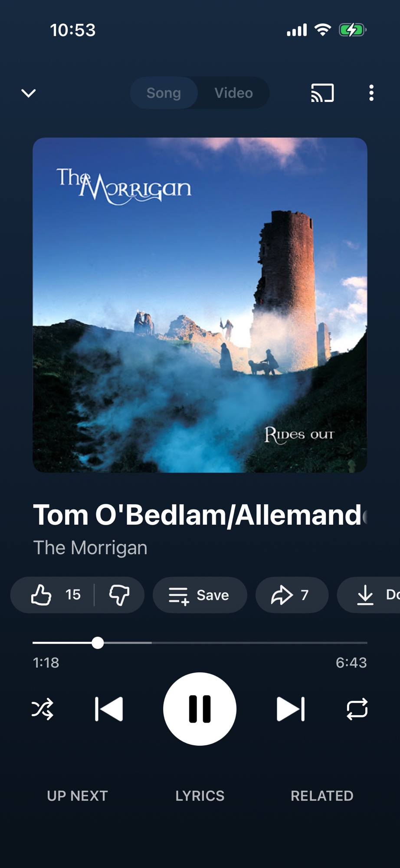
Task: Switch to Song mode
Action: tap(164, 93)
